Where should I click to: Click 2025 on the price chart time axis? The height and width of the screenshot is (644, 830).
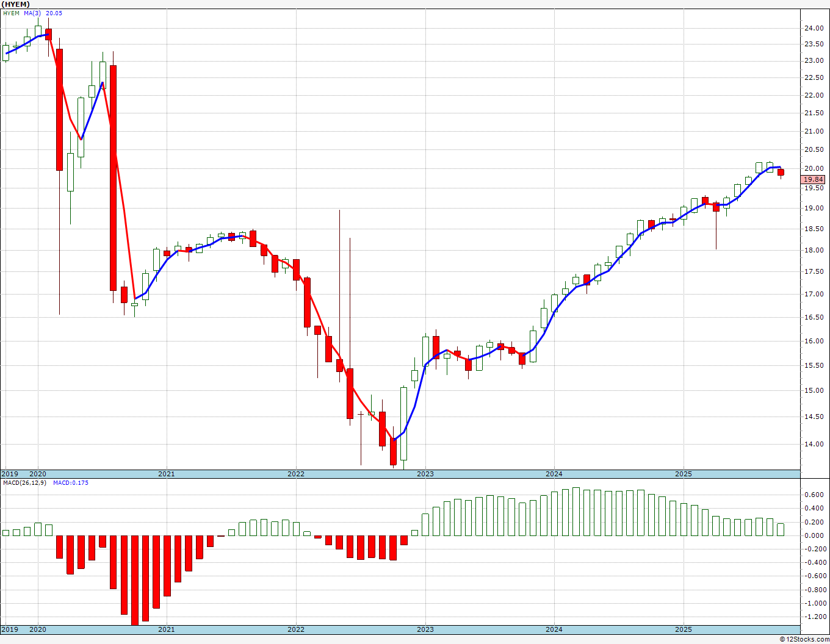point(684,474)
